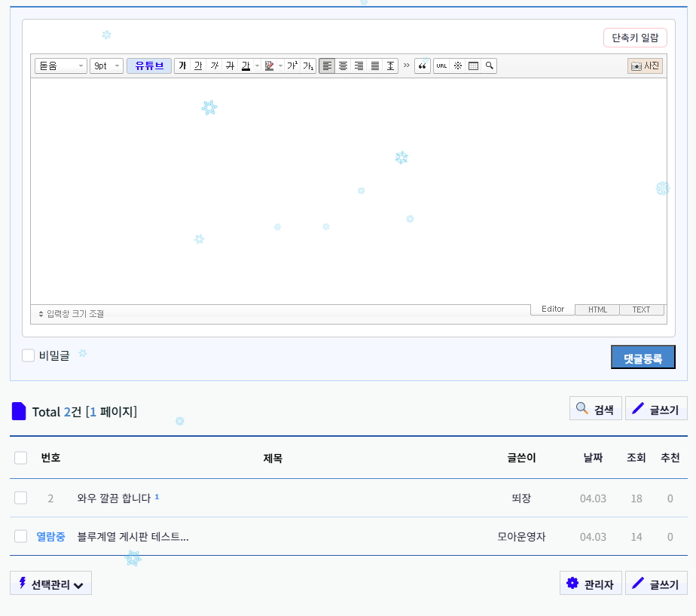Open find tool with magnifier icon
The image size is (696, 616).
pyautogui.click(x=489, y=66)
